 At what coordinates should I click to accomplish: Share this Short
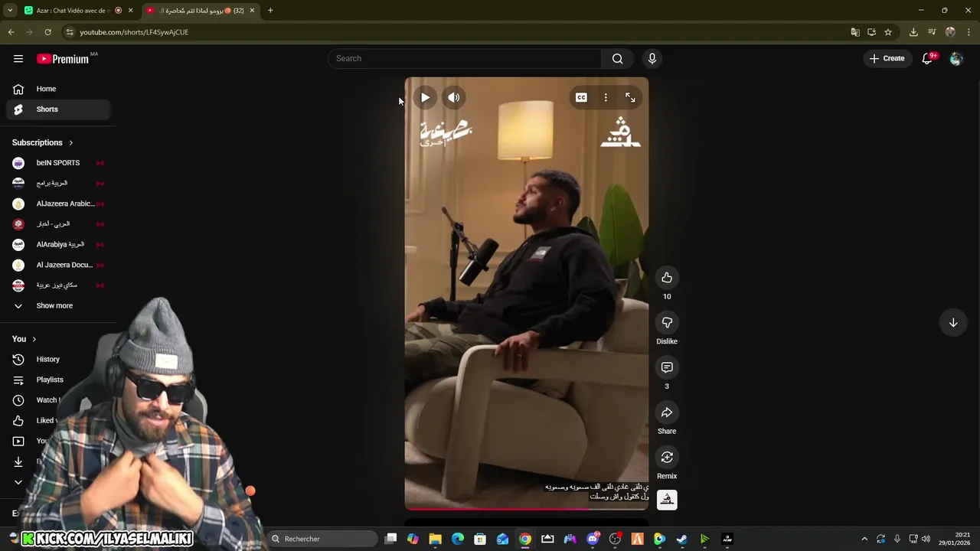pos(667,412)
